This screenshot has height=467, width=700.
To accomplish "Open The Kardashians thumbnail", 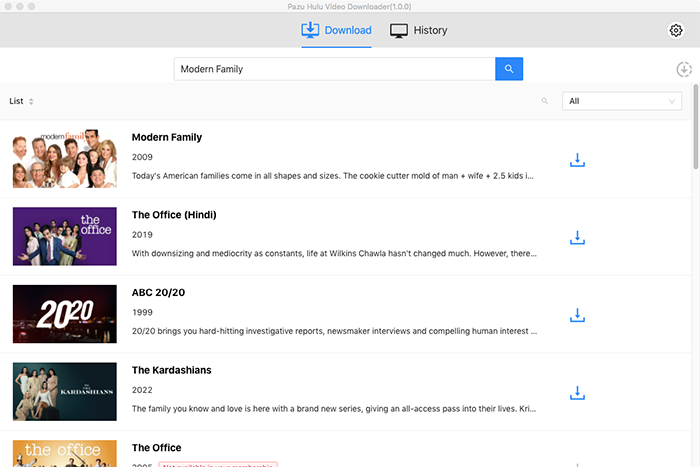I will click(65, 392).
